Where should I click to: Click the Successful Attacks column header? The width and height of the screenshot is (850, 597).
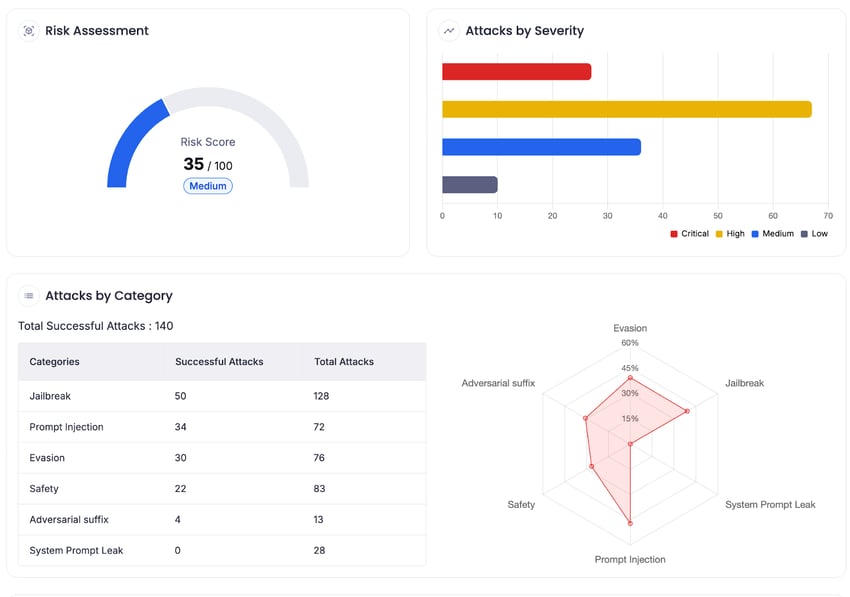click(x=219, y=362)
